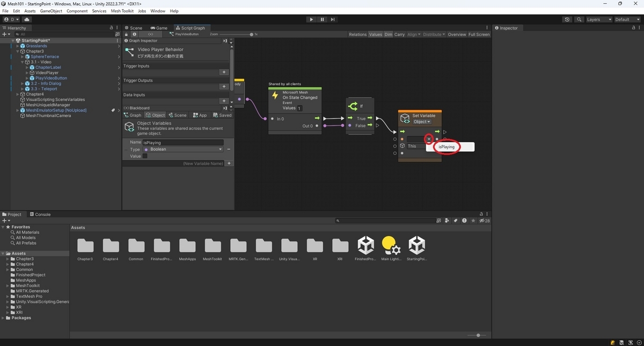Image resolution: width=644 pixels, height=346 pixels.
Task: Toggle the variables blackboard icon
Action: click(151, 34)
